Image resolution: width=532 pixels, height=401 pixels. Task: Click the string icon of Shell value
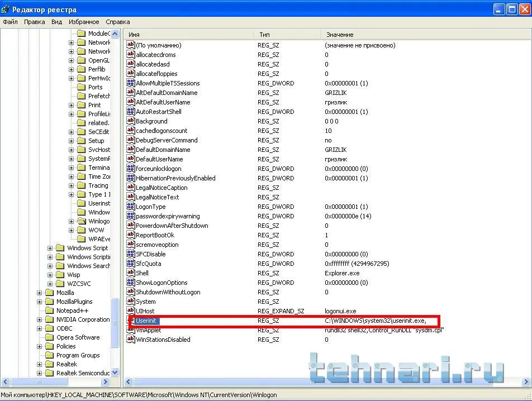131,273
